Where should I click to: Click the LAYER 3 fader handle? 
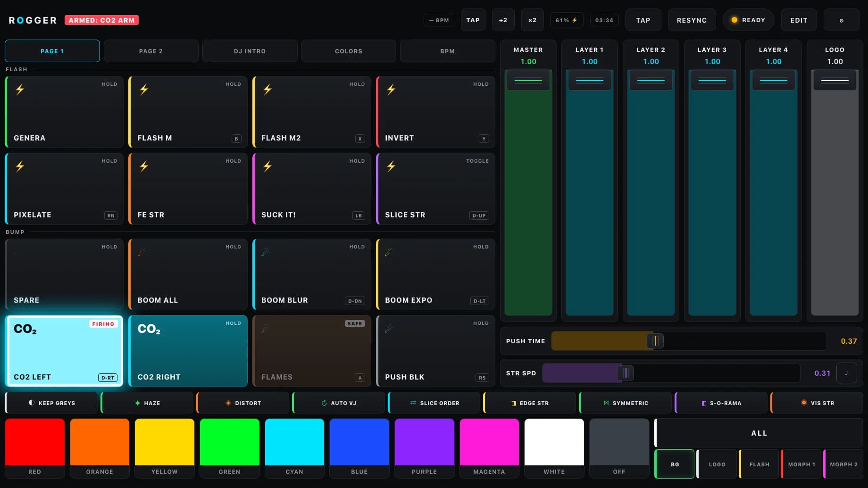pyautogui.click(x=712, y=80)
